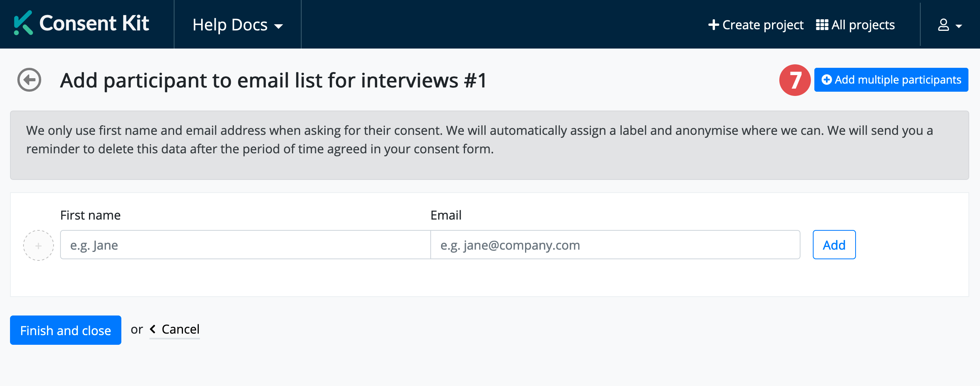Click the Consent Kit brand name text
The width and height of the screenshot is (980, 386).
(x=94, y=23)
